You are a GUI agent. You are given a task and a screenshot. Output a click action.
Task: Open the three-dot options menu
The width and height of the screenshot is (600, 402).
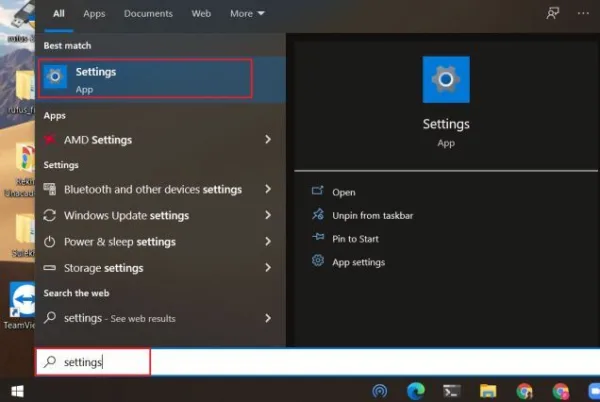click(583, 13)
